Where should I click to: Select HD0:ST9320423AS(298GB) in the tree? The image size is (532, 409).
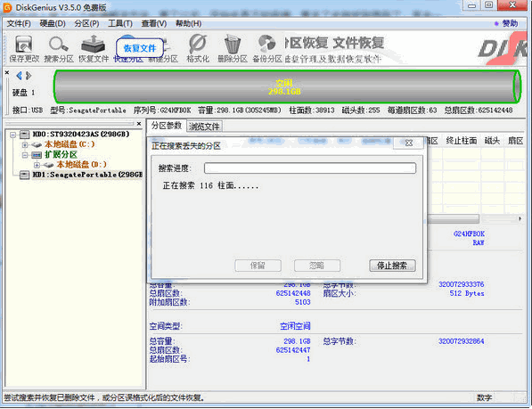click(x=81, y=135)
